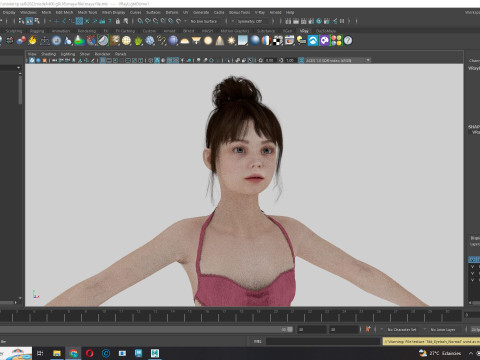Toggle pause Viewport 2.0 icon
Viewport: 480px width, 360px height.
(x=342, y=21)
